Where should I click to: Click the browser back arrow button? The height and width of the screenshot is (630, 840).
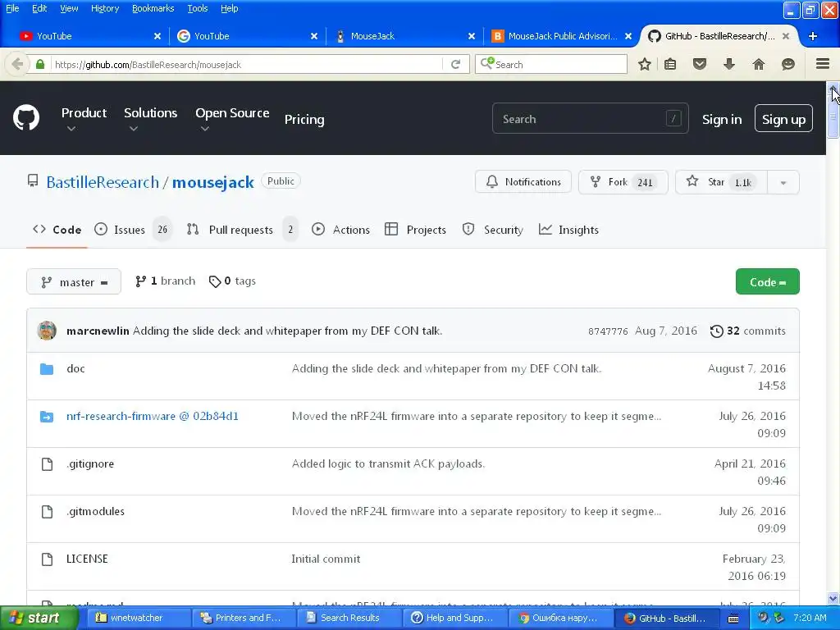17,64
